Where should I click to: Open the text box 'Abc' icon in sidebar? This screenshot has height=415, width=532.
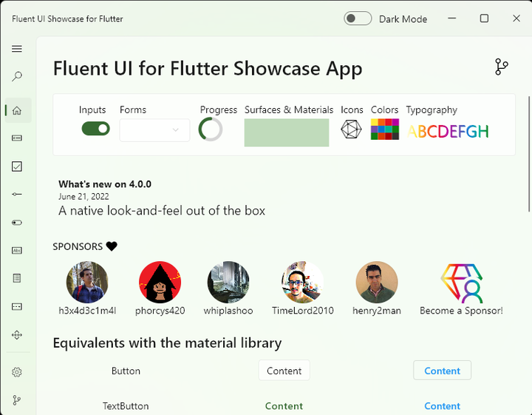click(x=16, y=251)
